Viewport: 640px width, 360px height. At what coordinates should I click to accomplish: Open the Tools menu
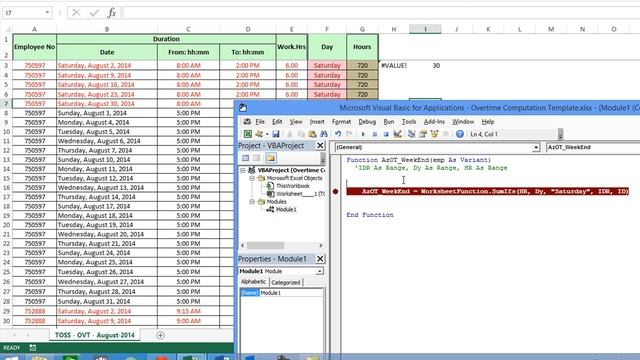[409, 122]
